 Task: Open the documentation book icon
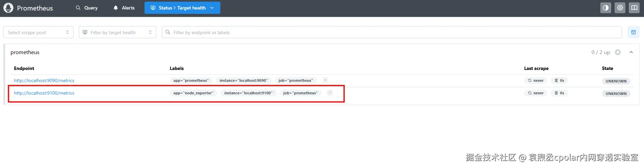tap(634, 8)
